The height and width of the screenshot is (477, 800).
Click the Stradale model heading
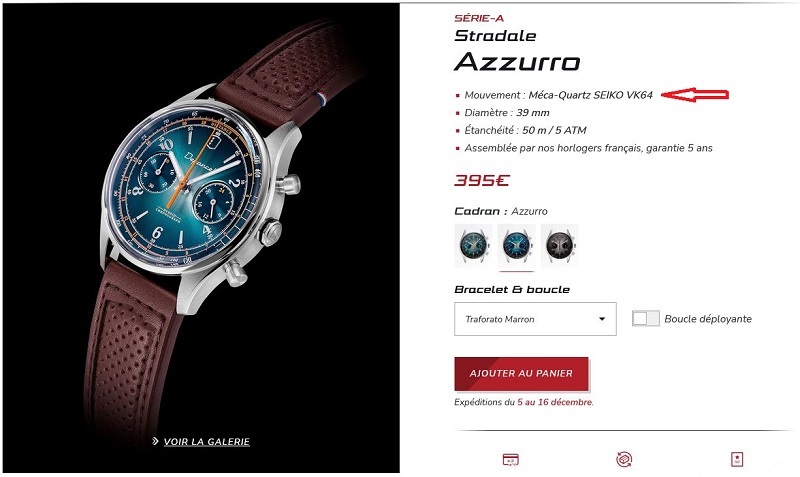[495, 36]
